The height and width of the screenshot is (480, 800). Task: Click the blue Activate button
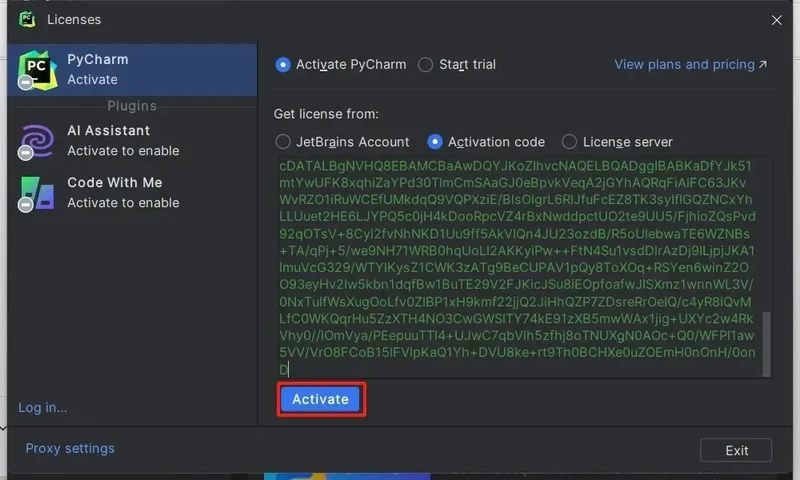point(321,399)
